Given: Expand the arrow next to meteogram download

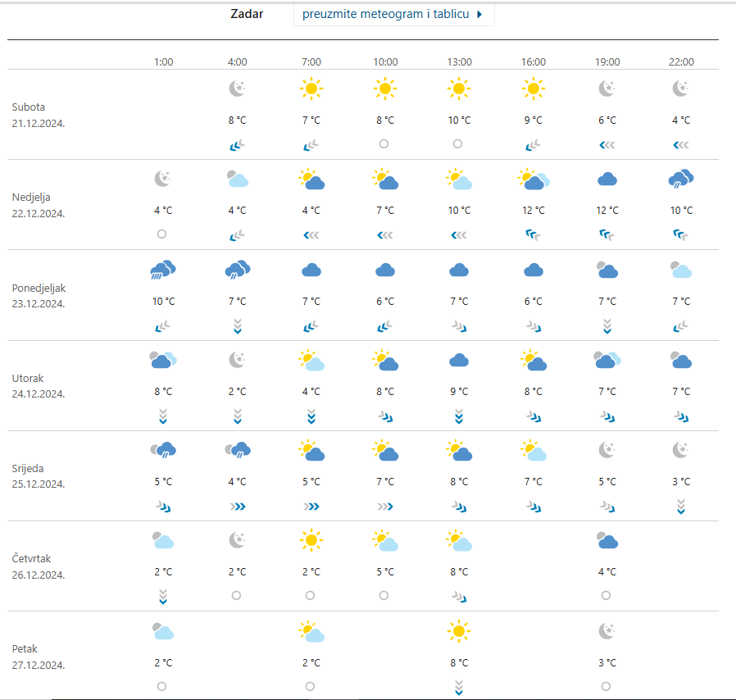Looking at the screenshot, I should 480,14.
